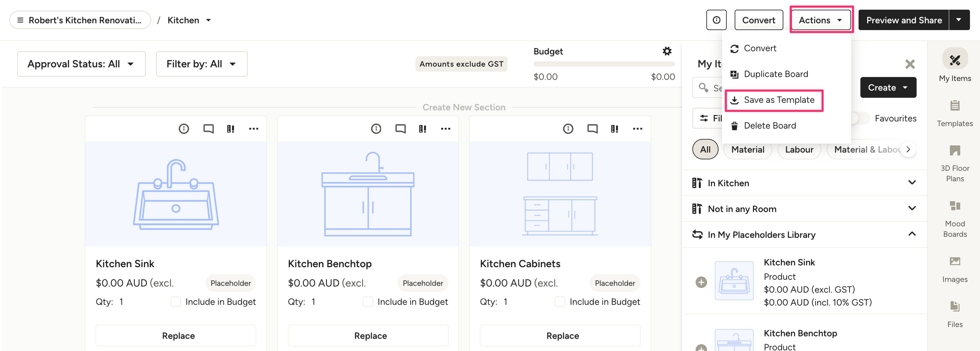Tick Include in Budget for Kitchen Sink
The height and width of the screenshot is (351, 980).
point(176,302)
